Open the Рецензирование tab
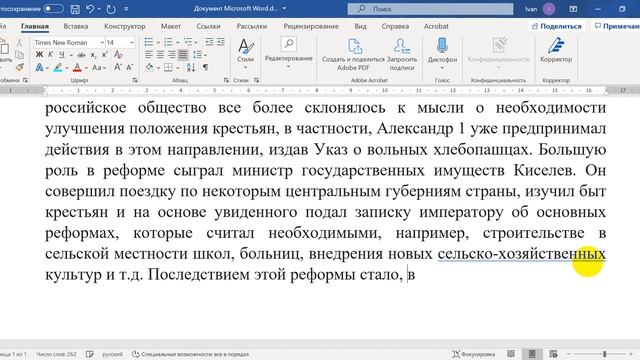 [311, 26]
